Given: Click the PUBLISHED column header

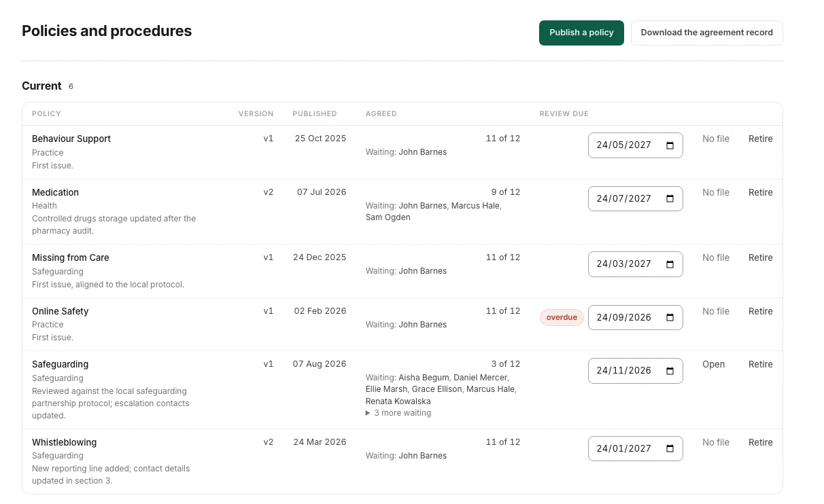Looking at the screenshot, I should tap(315, 114).
